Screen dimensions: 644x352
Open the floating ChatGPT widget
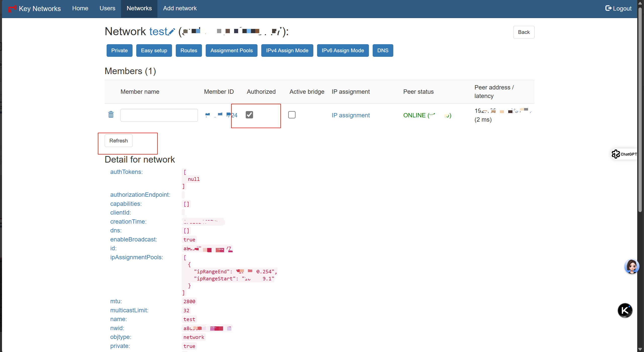tap(624, 154)
